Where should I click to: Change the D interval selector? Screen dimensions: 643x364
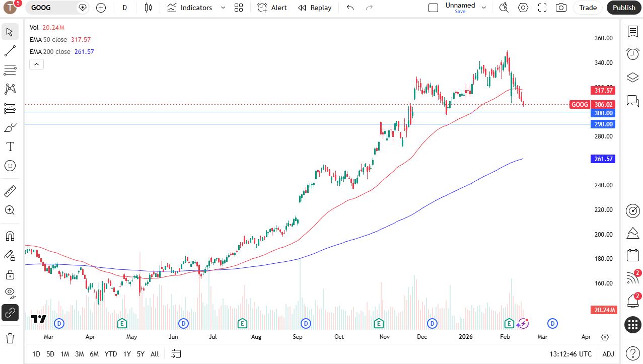124,8
